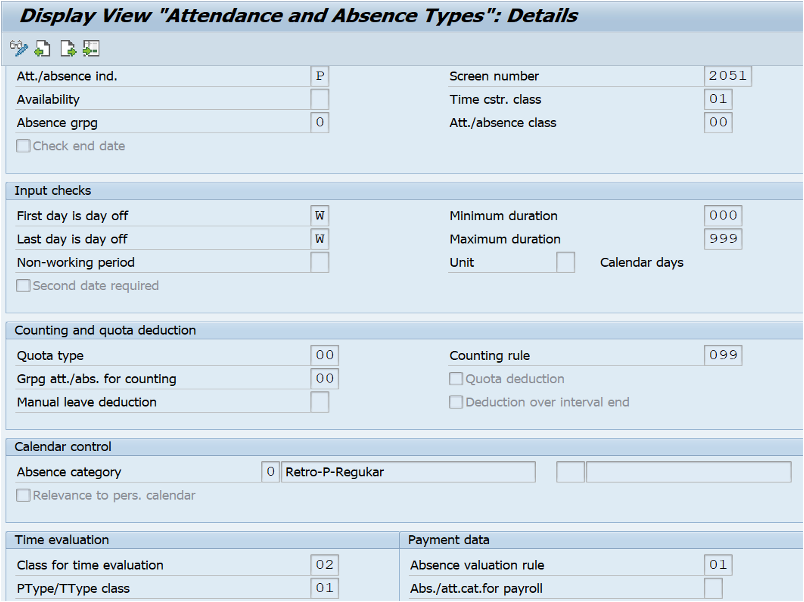The height and width of the screenshot is (602, 804).
Task: Enable Second date required checkbox
Action: [x=23, y=286]
